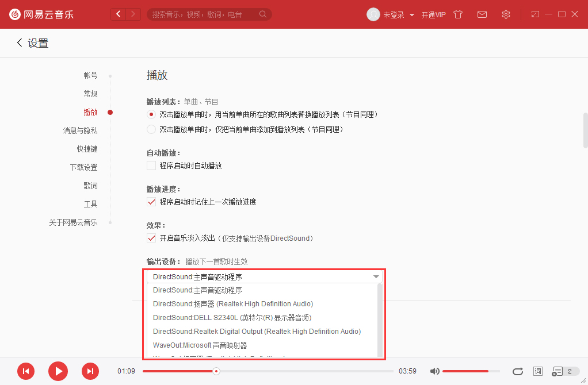Switch to the 歌词 settings section
The width and height of the screenshot is (588, 385).
(x=90, y=185)
